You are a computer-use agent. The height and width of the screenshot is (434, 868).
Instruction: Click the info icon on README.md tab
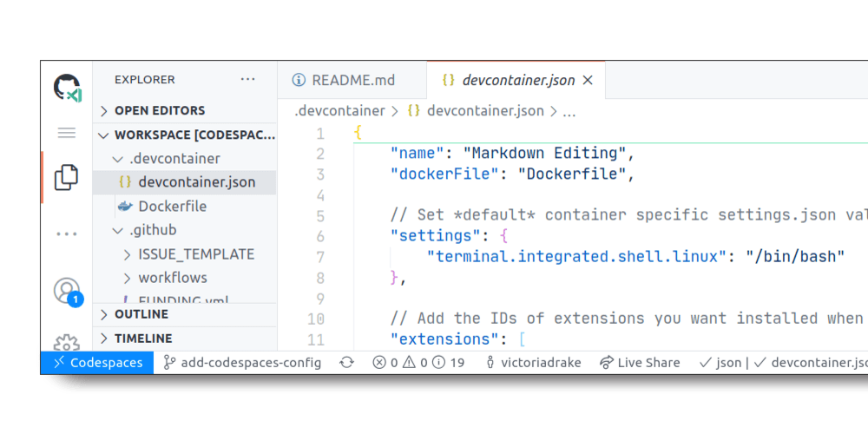click(299, 80)
